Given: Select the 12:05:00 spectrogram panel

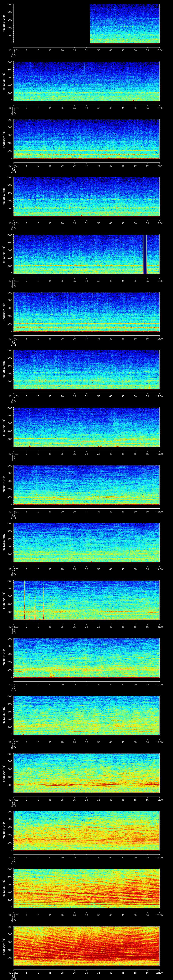Looking at the screenshot, I should [86, 81].
